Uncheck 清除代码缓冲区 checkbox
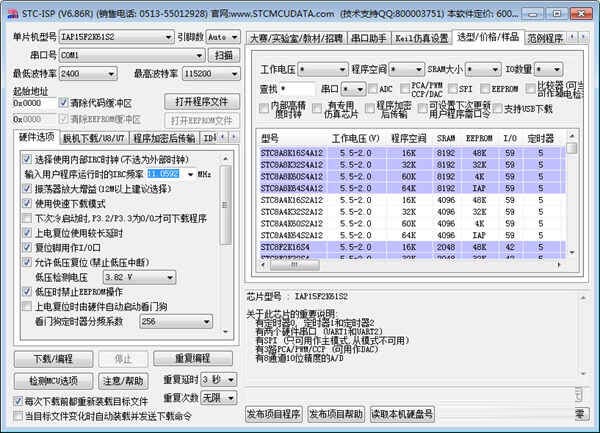Screen dimensions: 600x433 pyautogui.click(x=65, y=103)
